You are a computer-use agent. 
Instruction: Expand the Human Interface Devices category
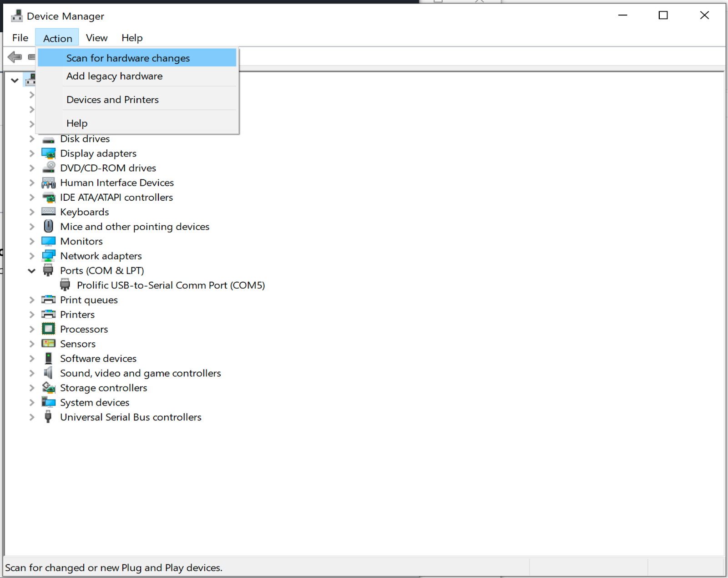[31, 183]
